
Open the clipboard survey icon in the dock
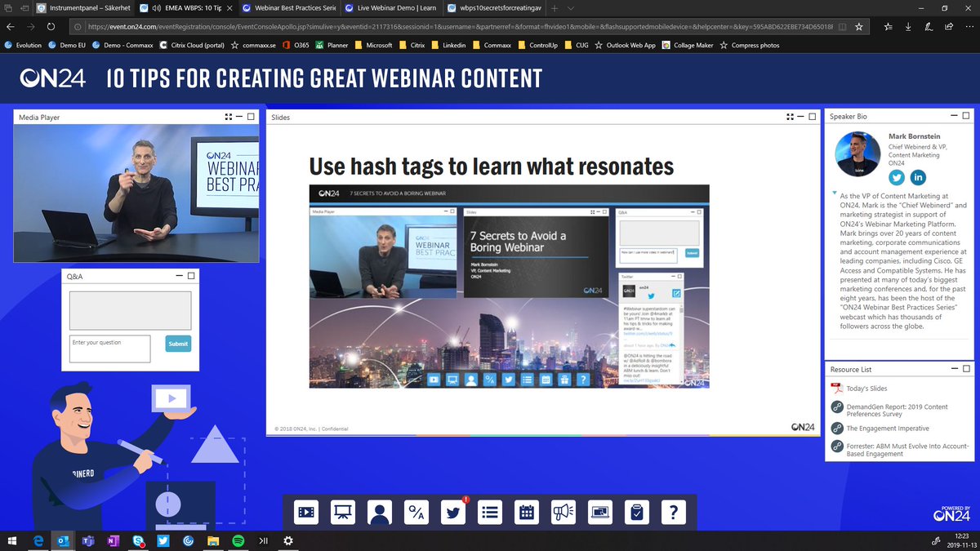tap(636, 513)
